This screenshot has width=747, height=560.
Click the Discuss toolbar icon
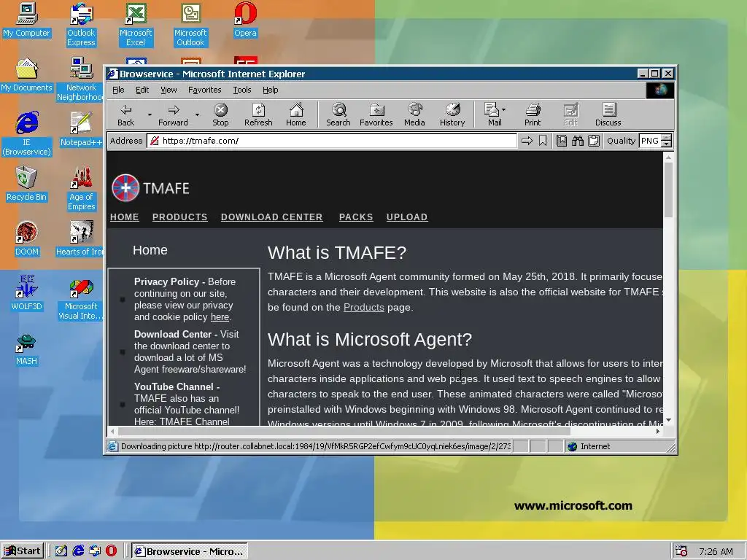tap(608, 114)
